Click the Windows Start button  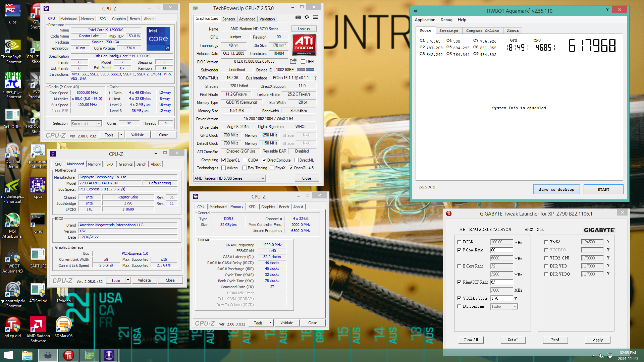pyautogui.click(x=8, y=355)
